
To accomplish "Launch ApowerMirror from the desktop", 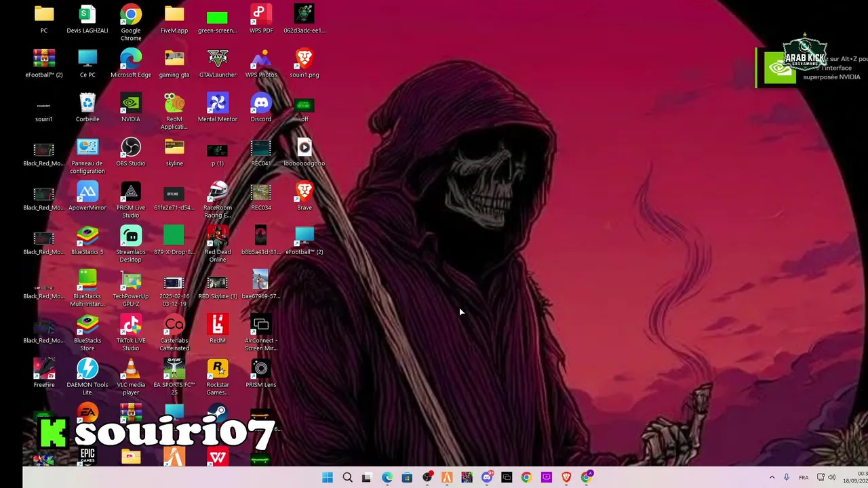I will click(87, 197).
